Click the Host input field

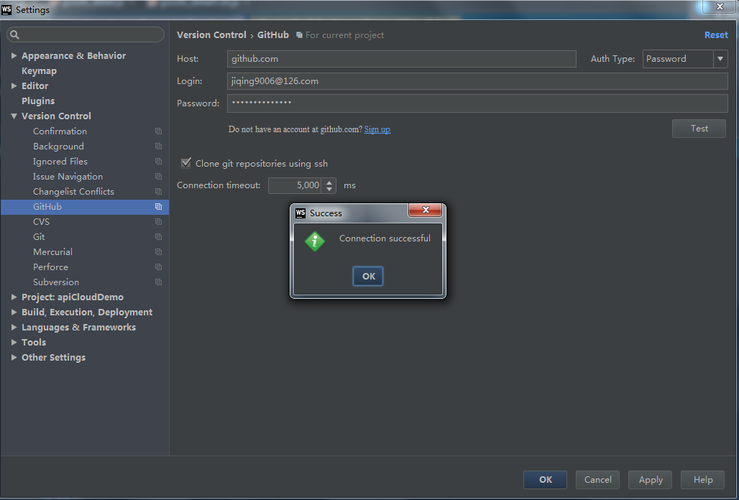(x=402, y=59)
